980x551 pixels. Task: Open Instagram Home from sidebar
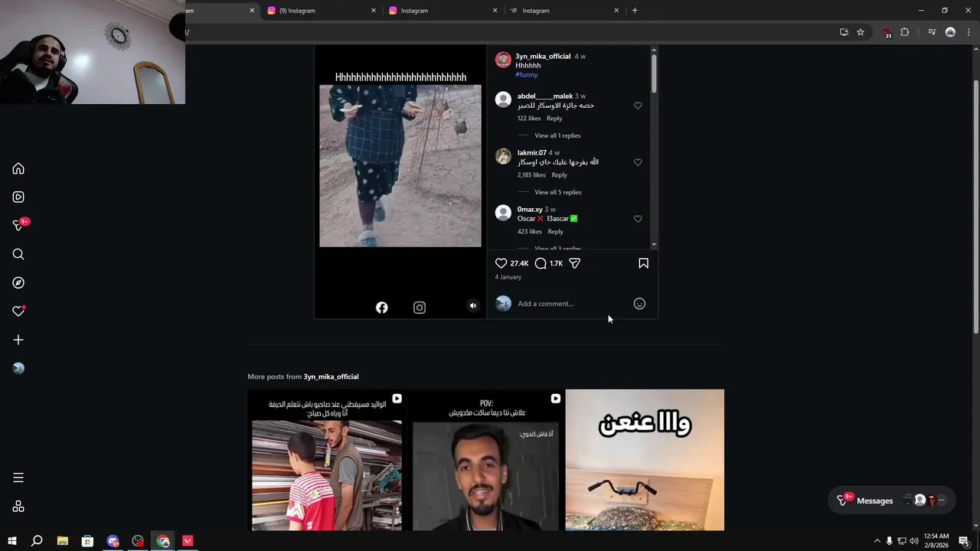click(x=18, y=168)
